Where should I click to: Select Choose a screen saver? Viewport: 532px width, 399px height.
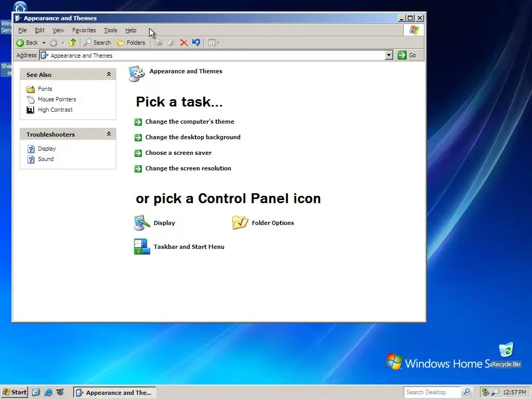tap(179, 153)
